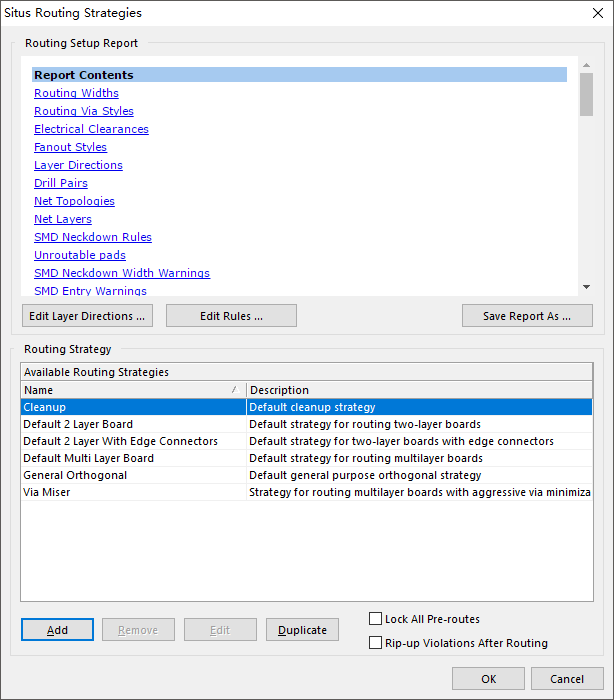Screen dimensions: 614x700
Task: Open the Routing Via Styles link
Action: (x=83, y=111)
